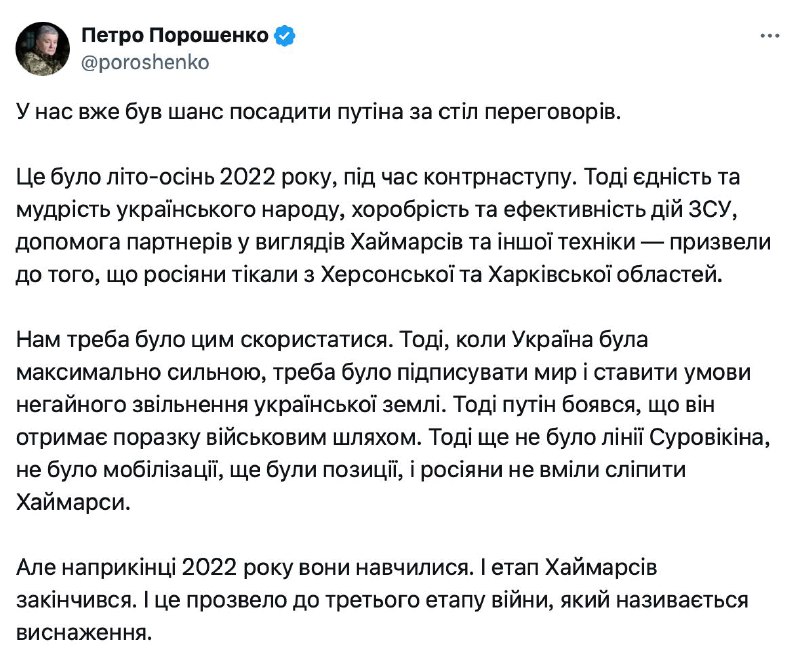
Task: Open the three-dot more options menu
Action: point(769,36)
